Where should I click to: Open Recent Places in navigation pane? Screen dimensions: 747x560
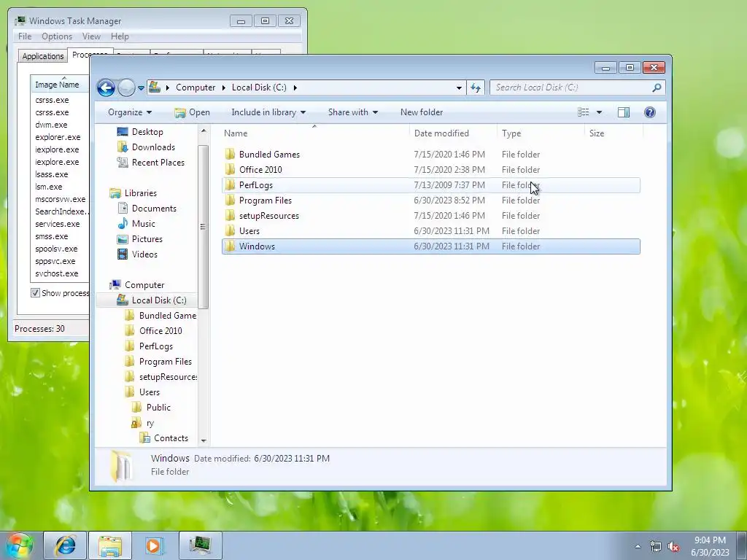[158, 163]
